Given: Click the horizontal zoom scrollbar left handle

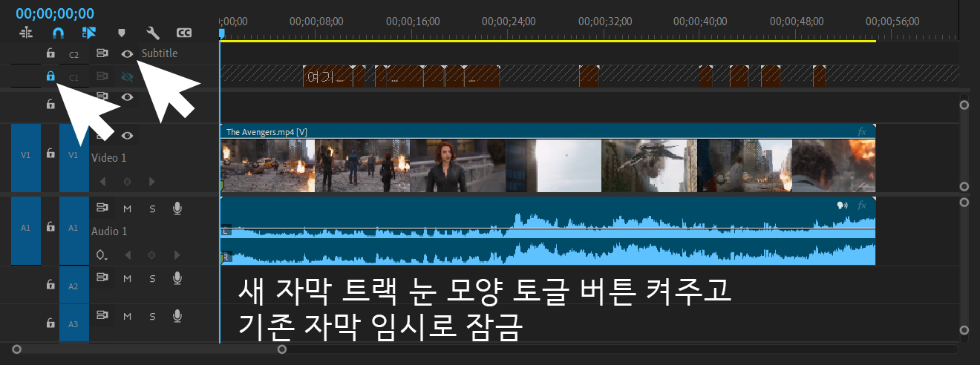Looking at the screenshot, I should coord(16,349).
